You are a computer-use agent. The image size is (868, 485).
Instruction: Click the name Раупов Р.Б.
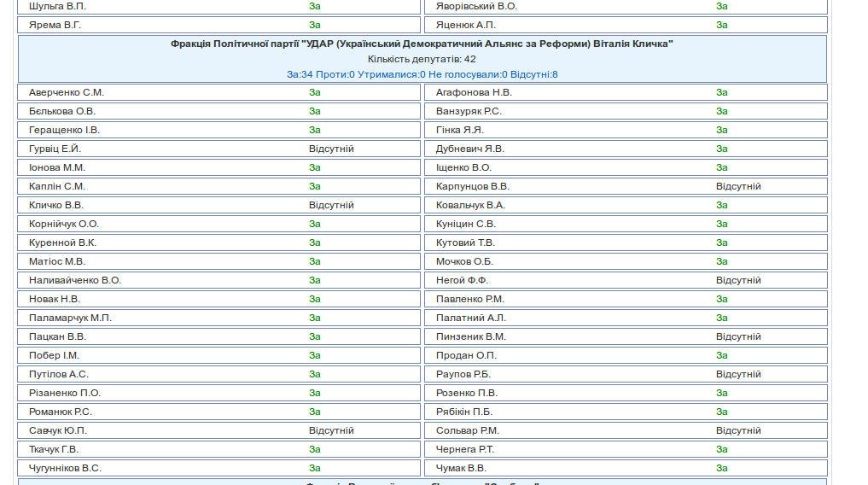pos(463,375)
